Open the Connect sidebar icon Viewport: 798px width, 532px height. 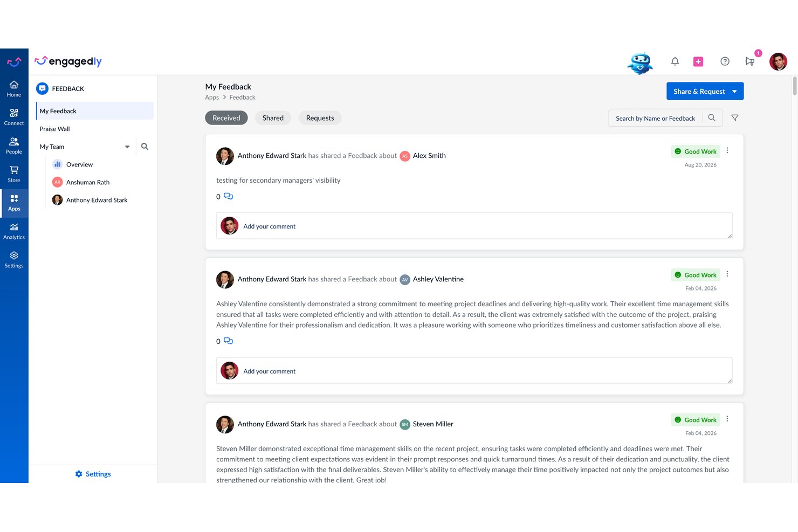pos(14,117)
